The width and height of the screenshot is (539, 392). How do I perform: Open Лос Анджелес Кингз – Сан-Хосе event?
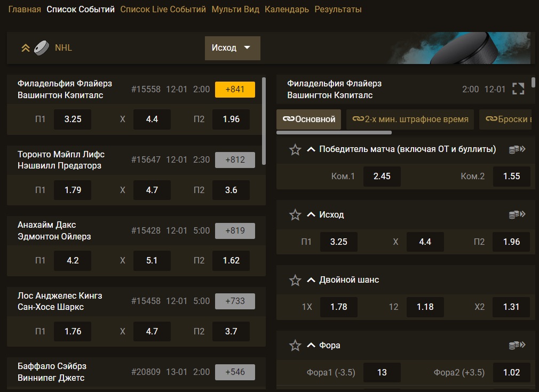click(x=60, y=301)
